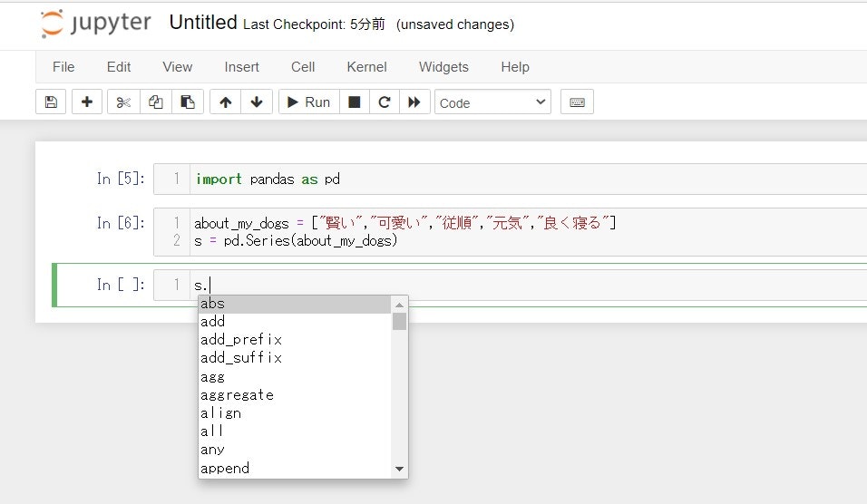Click the In [6] cell prompt
The image size is (867, 504).
pyautogui.click(x=121, y=223)
